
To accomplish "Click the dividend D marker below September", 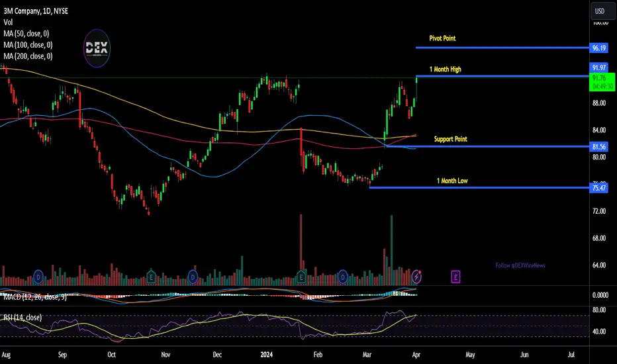I will [x=38, y=277].
